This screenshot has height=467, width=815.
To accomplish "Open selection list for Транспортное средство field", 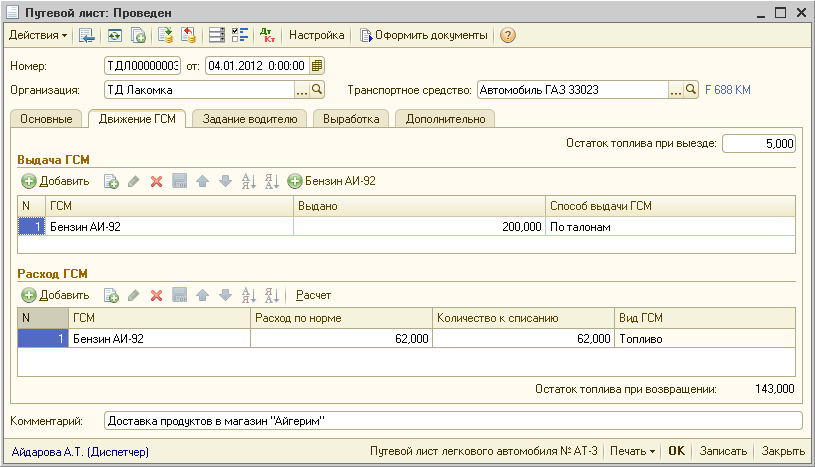I will point(676,90).
